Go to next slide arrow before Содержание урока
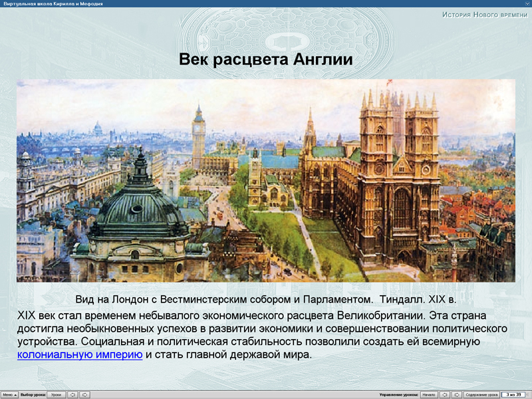Image resolution: width=532 pixels, height=399 pixels. tap(457, 394)
